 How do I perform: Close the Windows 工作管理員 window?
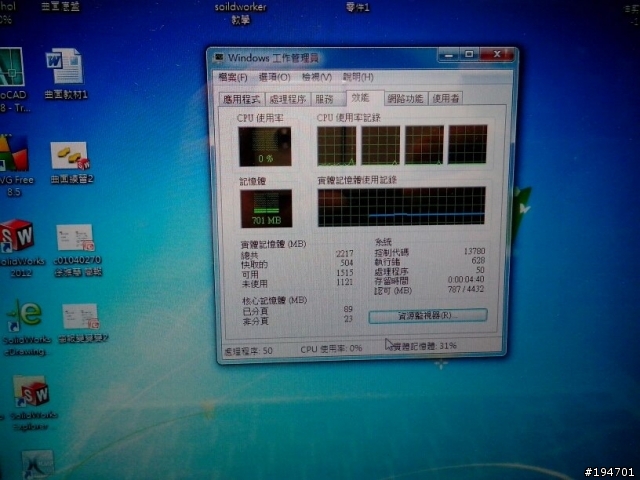[x=497, y=54]
